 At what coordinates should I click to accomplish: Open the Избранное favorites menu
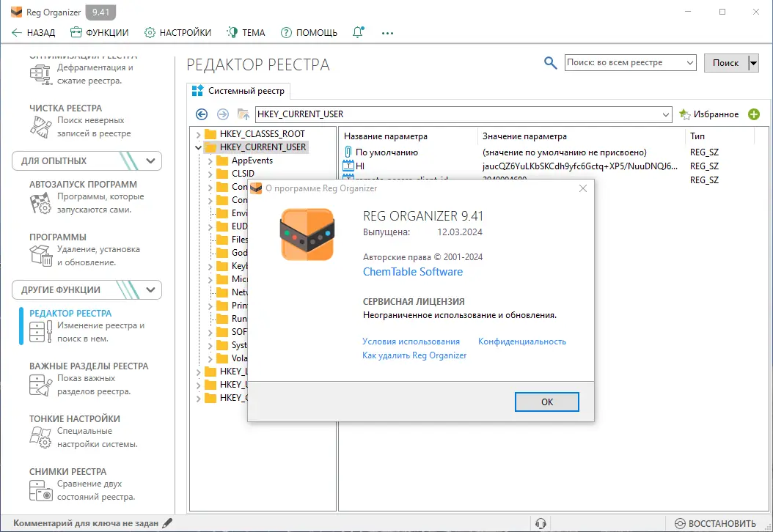pyautogui.click(x=709, y=114)
